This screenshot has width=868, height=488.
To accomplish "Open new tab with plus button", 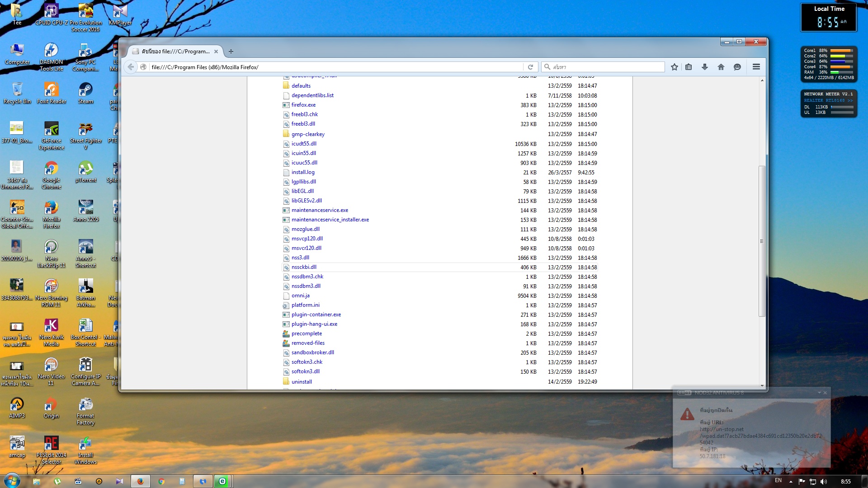I will [x=231, y=52].
